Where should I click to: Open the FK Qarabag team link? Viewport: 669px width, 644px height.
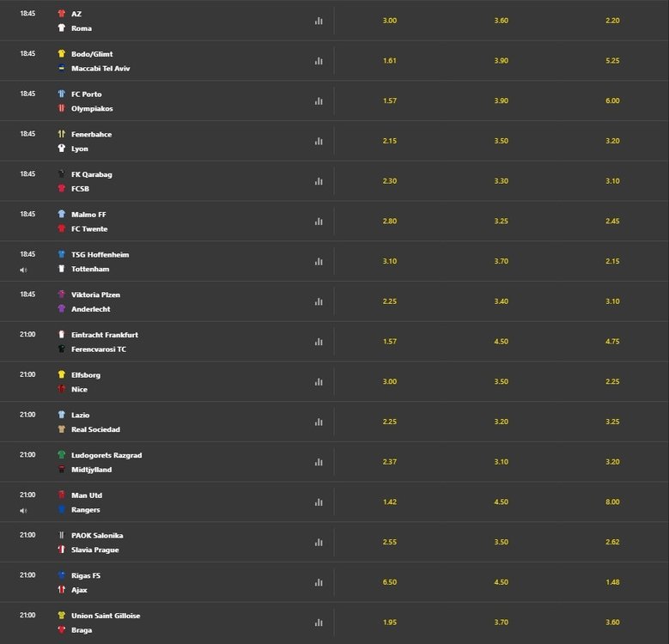91,174
